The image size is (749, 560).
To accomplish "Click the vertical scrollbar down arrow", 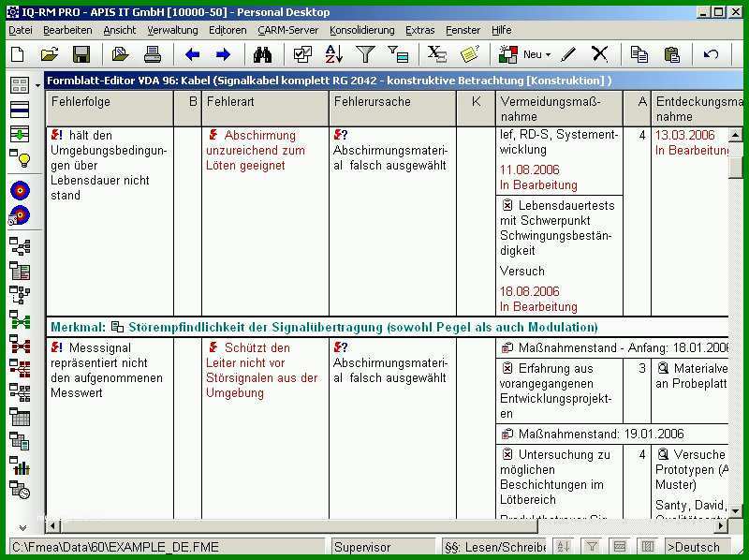I will click(x=735, y=511).
